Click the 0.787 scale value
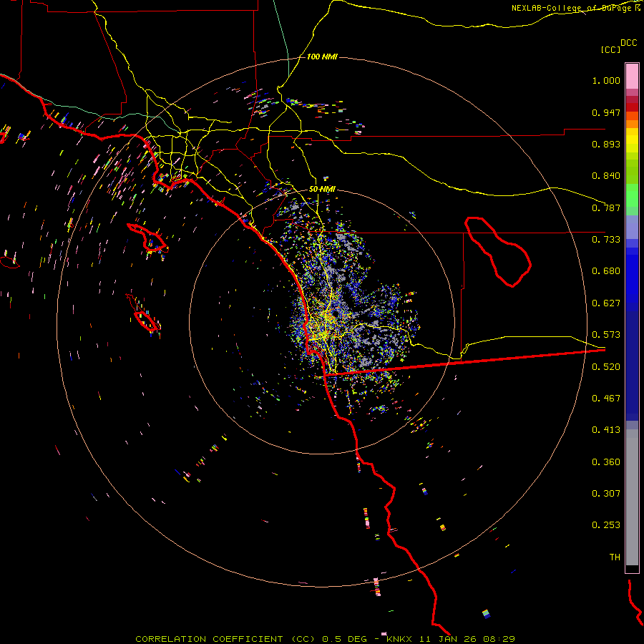This screenshot has height=644, width=644. click(606, 208)
